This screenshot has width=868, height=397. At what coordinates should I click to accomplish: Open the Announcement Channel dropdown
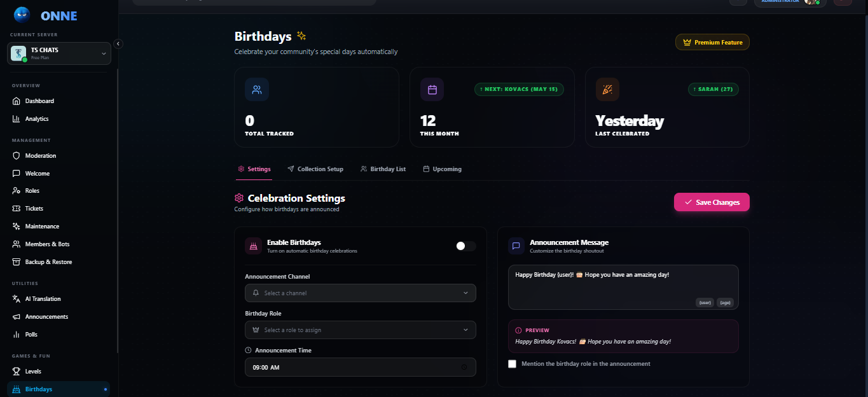pyautogui.click(x=360, y=293)
